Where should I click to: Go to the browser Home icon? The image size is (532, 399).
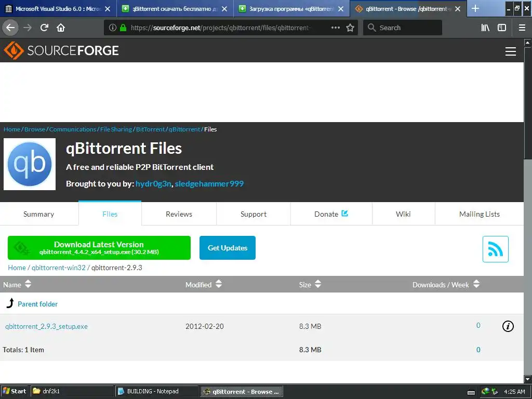61,28
